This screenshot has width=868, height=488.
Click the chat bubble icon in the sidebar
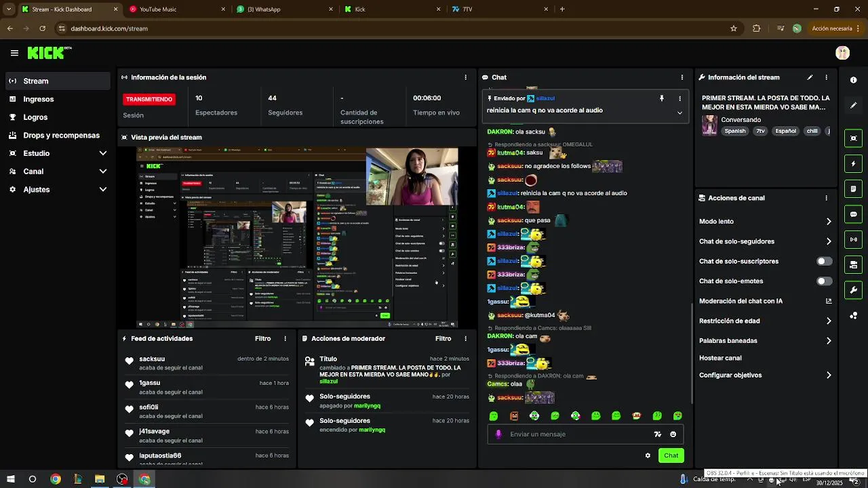pos(853,214)
